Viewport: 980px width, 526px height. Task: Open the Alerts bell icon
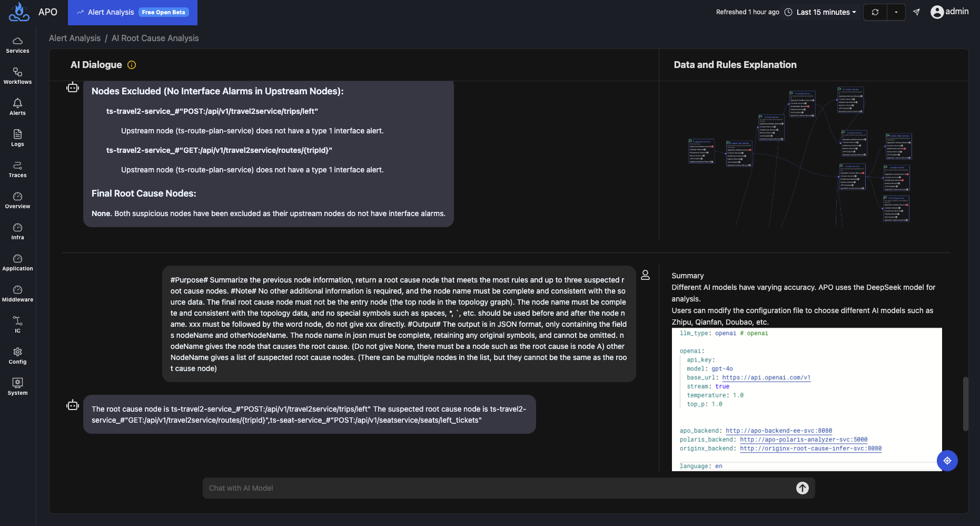tap(17, 105)
